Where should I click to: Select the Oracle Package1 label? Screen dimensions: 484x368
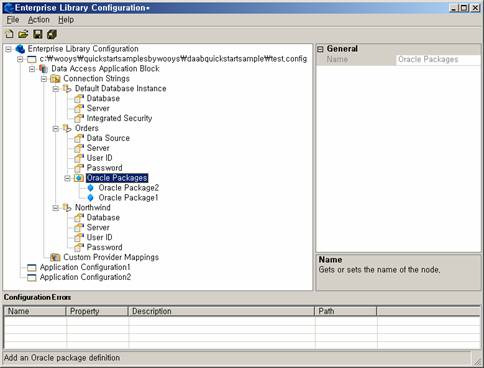coord(128,198)
